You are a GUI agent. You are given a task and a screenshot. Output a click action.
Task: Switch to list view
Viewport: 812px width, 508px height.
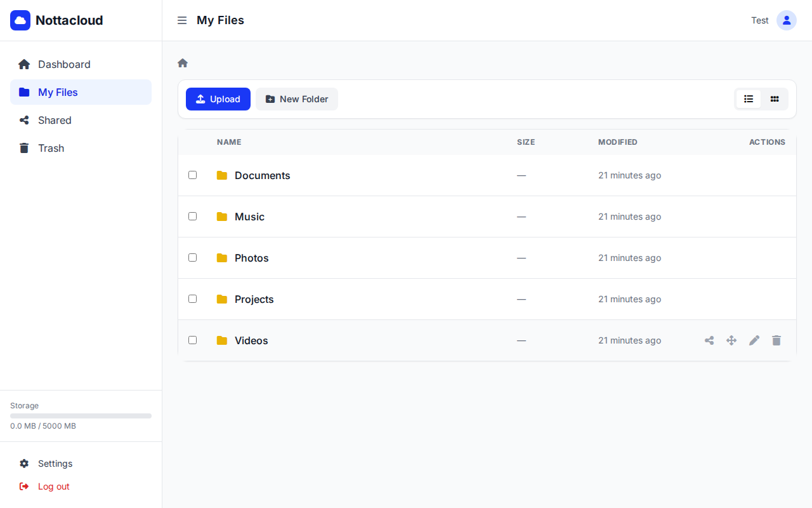pyautogui.click(x=749, y=99)
